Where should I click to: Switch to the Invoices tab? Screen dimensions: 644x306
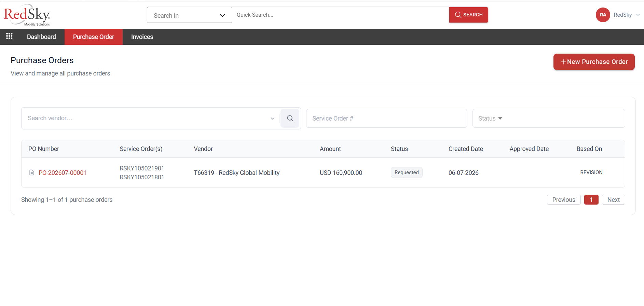142,37
